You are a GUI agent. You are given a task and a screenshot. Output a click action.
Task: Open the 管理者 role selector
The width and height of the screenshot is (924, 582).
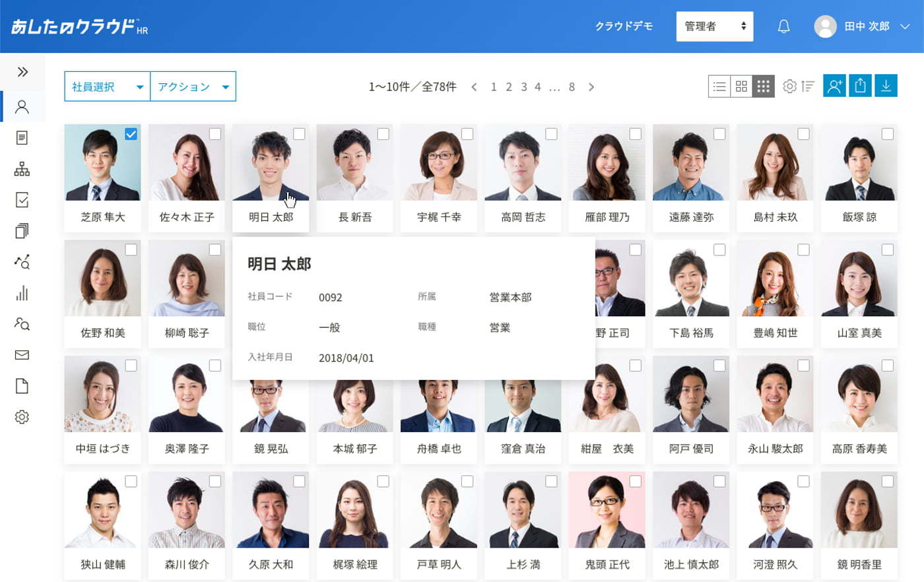click(715, 26)
